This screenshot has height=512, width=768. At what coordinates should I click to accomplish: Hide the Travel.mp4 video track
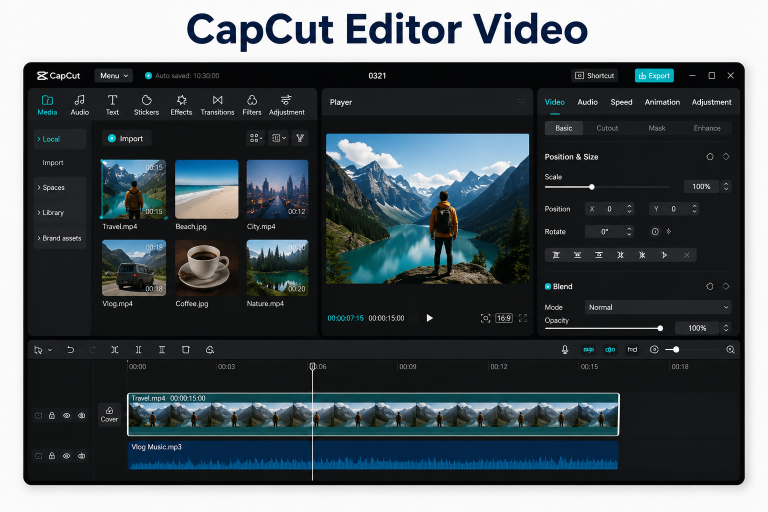click(66, 415)
